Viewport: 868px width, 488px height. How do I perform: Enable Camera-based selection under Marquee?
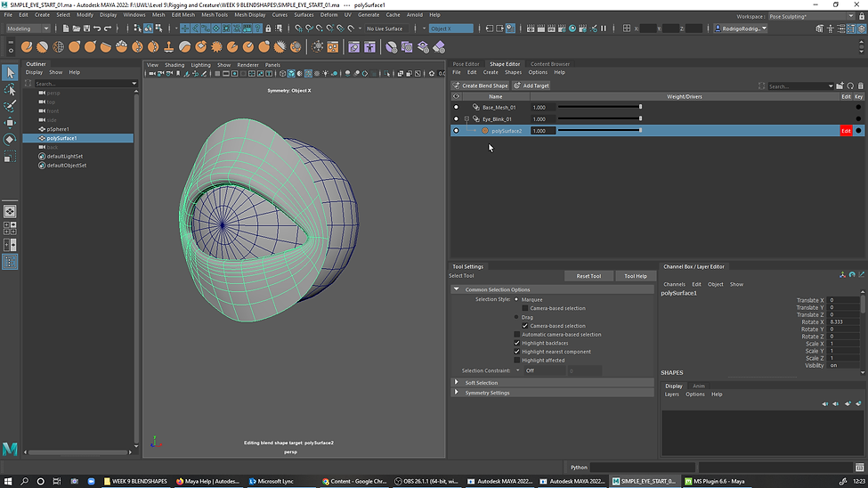524,308
